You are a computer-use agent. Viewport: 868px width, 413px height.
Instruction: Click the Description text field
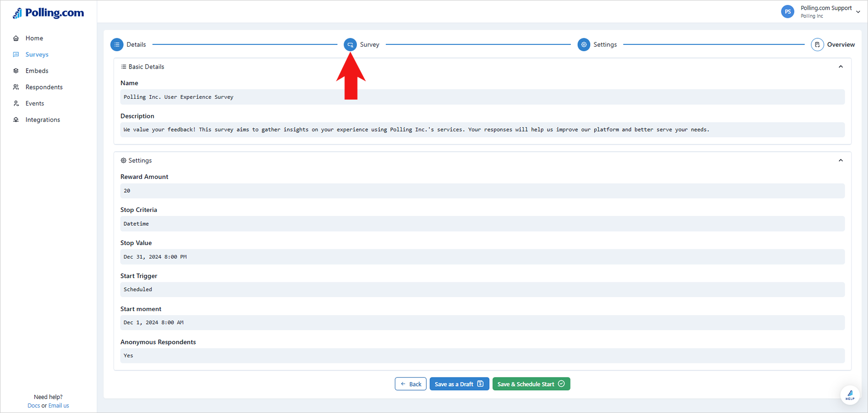(x=482, y=130)
